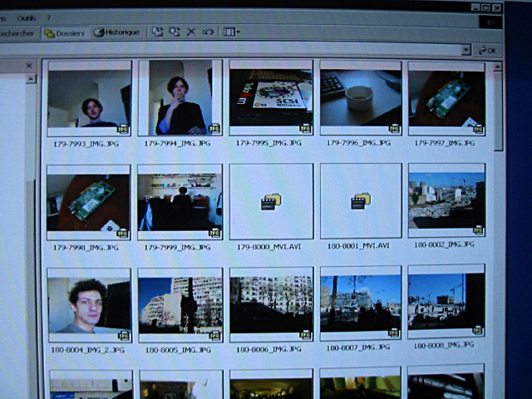
Task: Select thumbnail 179-7994_IMG.JPG
Action: click(180, 98)
